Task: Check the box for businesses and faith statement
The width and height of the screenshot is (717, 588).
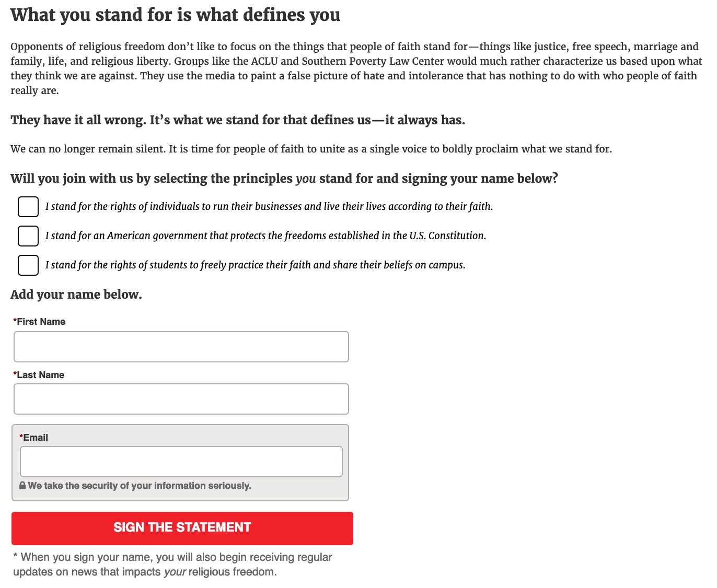Action: click(x=28, y=207)
